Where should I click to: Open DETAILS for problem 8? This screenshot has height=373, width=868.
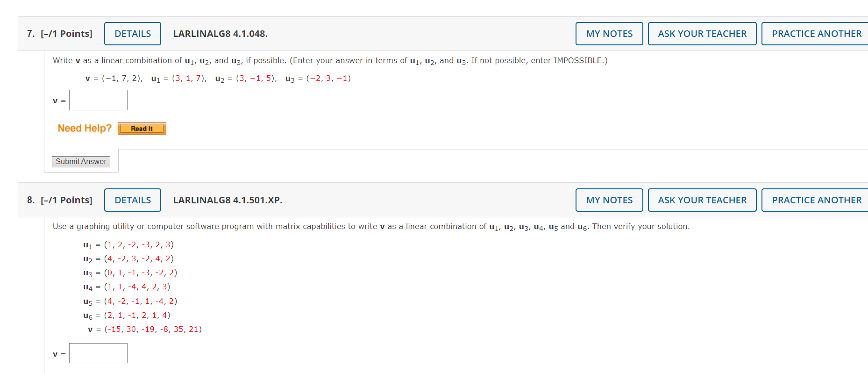(x=132, y=200)
